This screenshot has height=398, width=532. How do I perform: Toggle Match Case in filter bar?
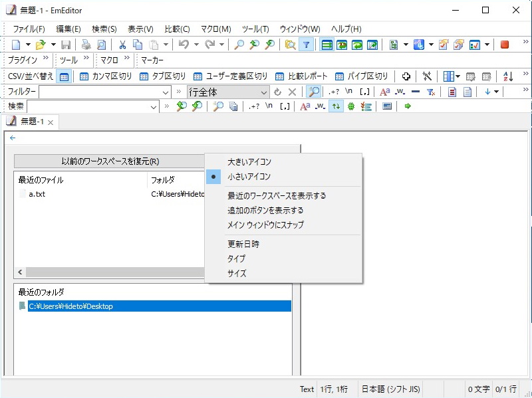(385, 92)
